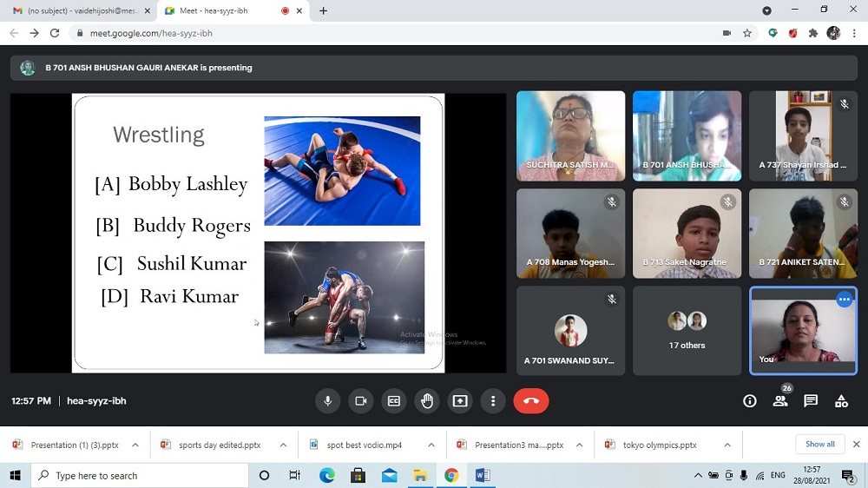Screen dimensions: 868x488
Task: Expand options for tokyo olympics.pptx download
Action: pyautogui.click(x=727, y=445)
